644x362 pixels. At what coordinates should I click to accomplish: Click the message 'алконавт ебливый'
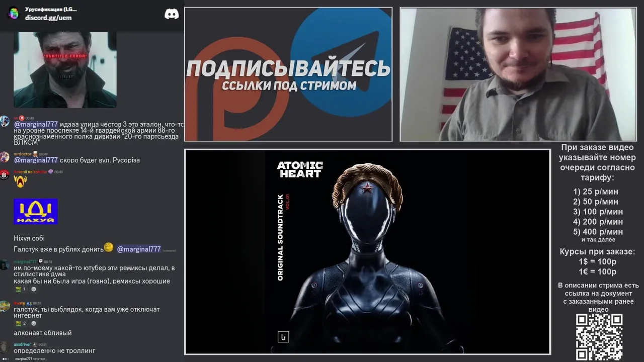click(43, 333)
